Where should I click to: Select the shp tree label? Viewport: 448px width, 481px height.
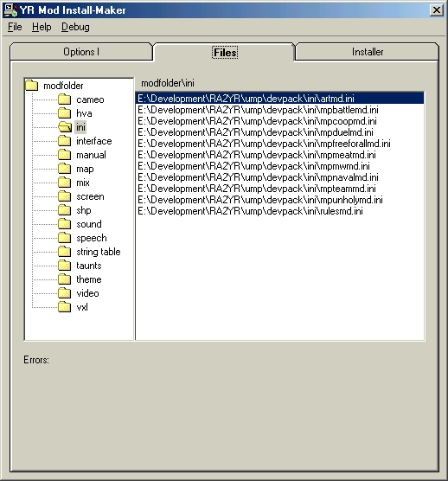84,210
